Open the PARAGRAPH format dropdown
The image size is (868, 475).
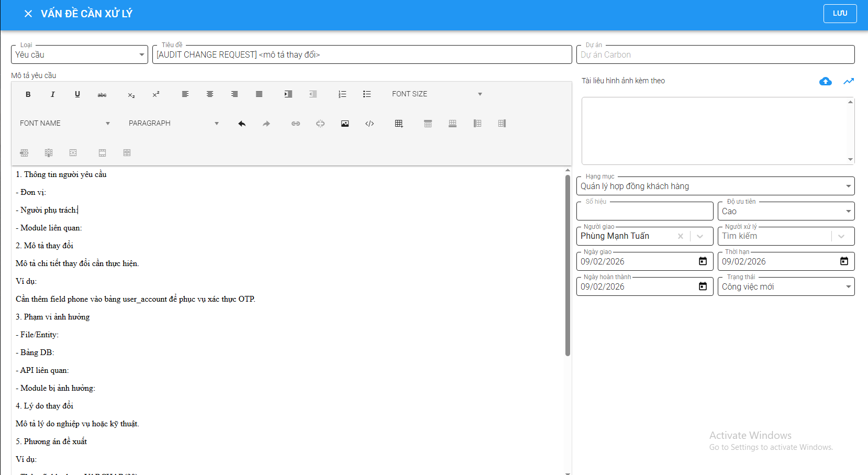click(173, 124)
